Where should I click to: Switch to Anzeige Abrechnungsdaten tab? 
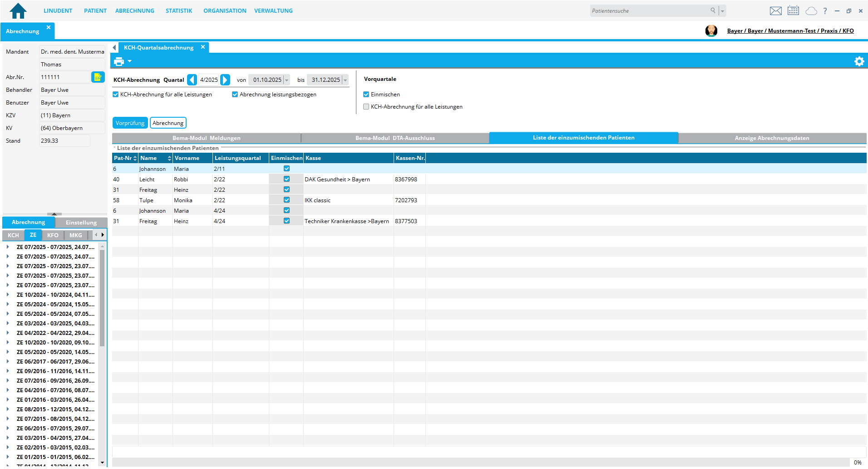(772, 138)
